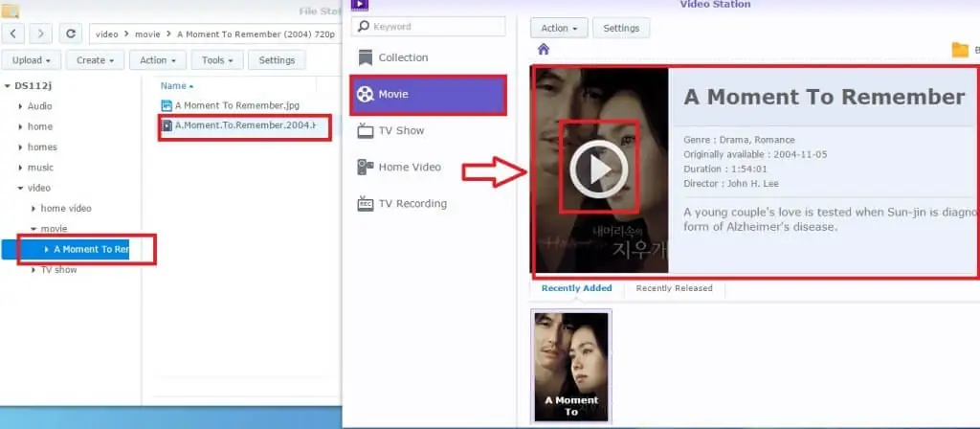Go back in File Station navigation

click(13, 34)
